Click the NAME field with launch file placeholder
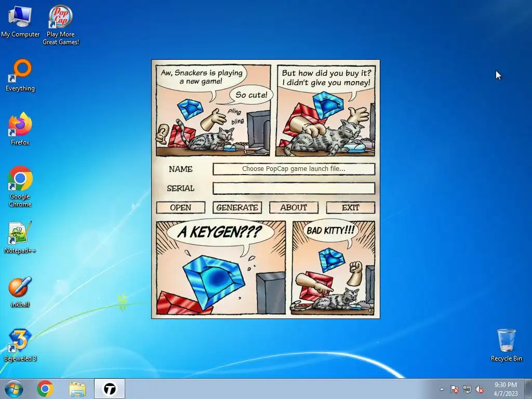Screen dimensions: 532x399 pyautogui.click(x=294, y=169)
